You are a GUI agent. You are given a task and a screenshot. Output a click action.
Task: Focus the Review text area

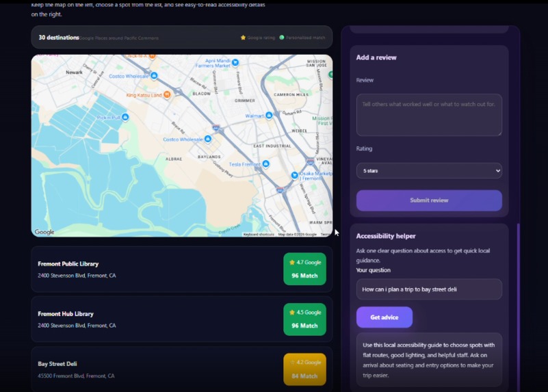click(429, 115)
